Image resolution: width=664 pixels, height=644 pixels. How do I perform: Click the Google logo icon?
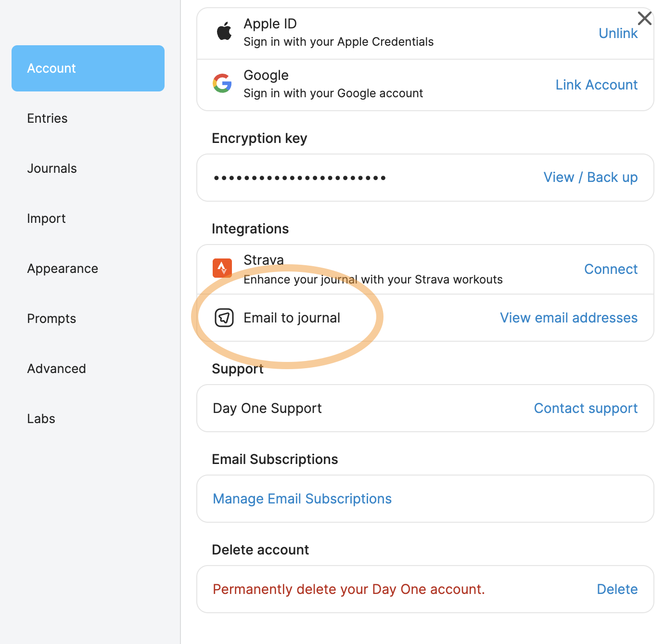222,83
